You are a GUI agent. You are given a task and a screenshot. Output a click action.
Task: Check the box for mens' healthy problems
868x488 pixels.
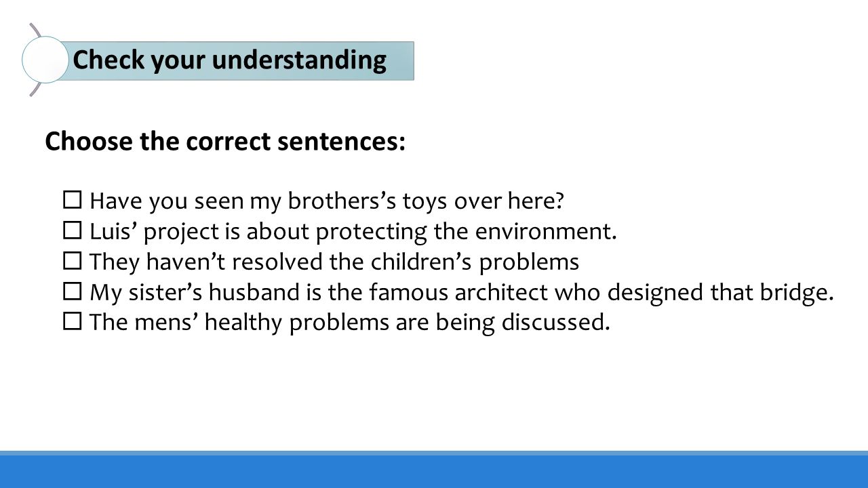(73, 323)
